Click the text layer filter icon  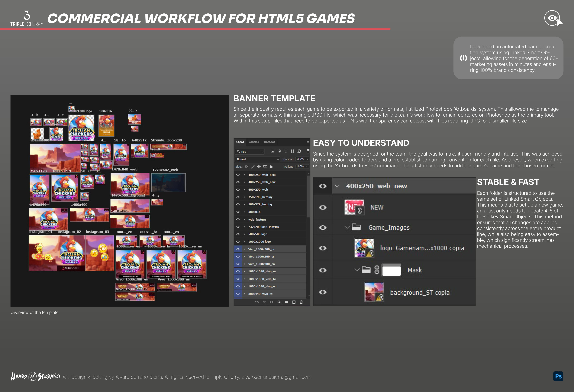coord(286,151)
